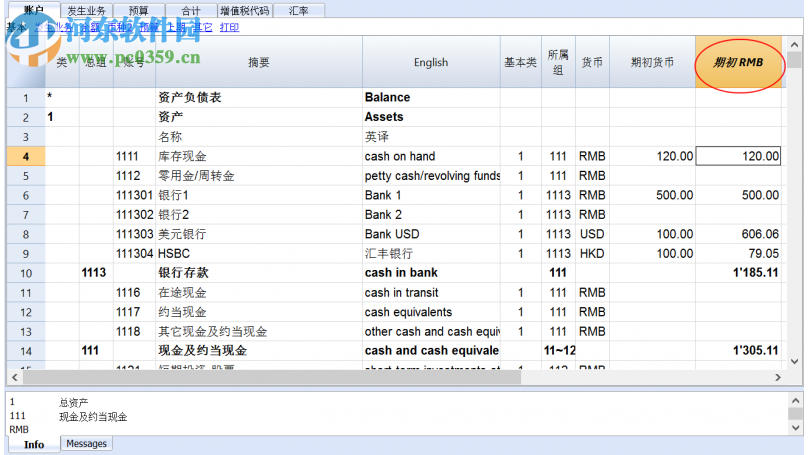Click the 币种2 view link

pyautogui.click(x=120, y=27)
